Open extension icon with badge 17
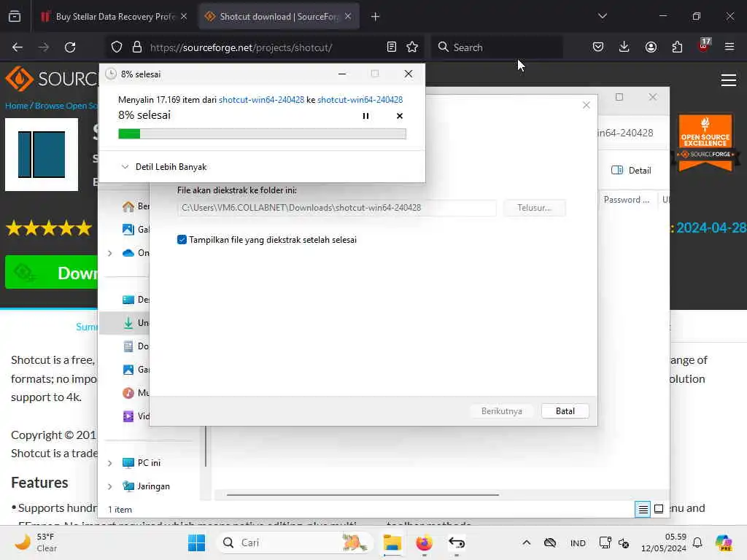The height and width of the screenshot is (560, 747). (x=704, y=46)
